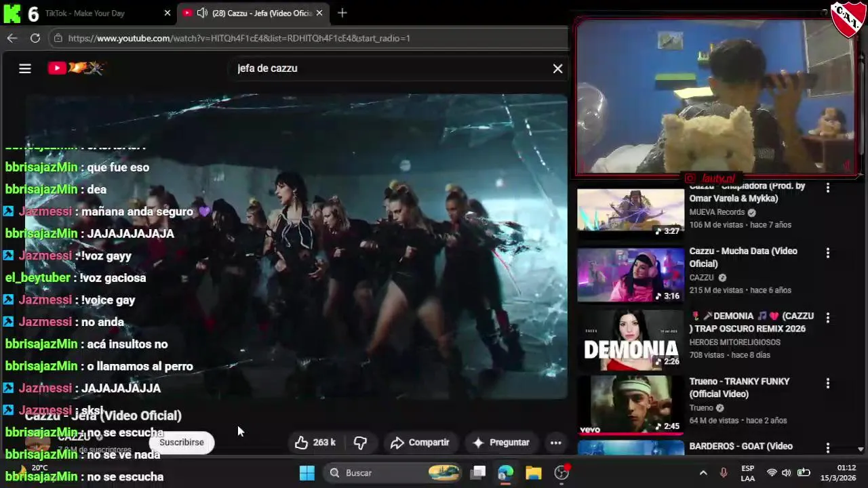Share the video with Compartir button

click(420, 443)
